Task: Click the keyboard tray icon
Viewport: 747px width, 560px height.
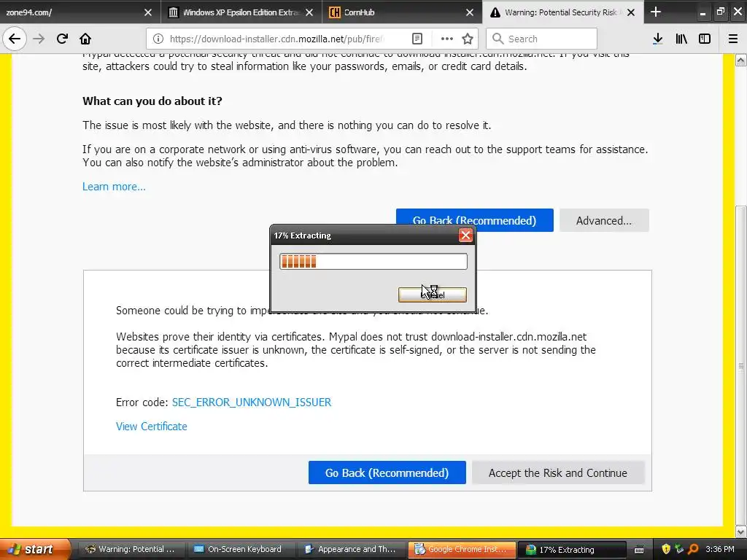Action: [x=639, y=550]
